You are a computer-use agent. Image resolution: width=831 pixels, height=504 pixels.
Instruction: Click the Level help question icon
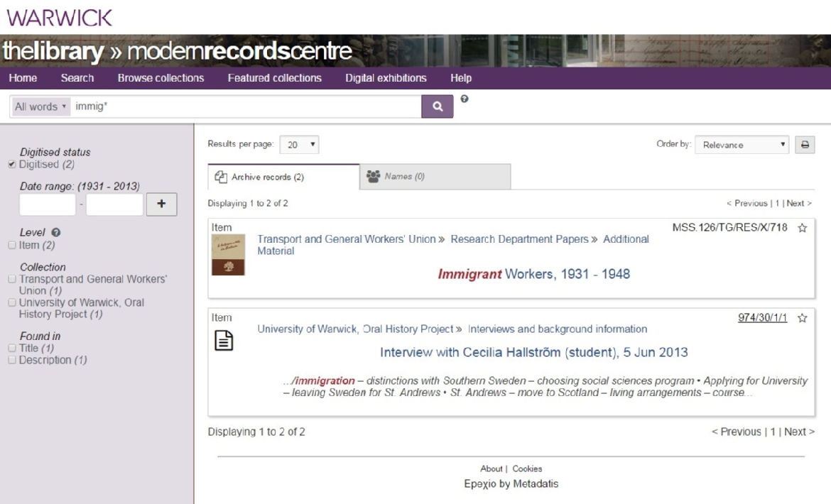(56, 233)
